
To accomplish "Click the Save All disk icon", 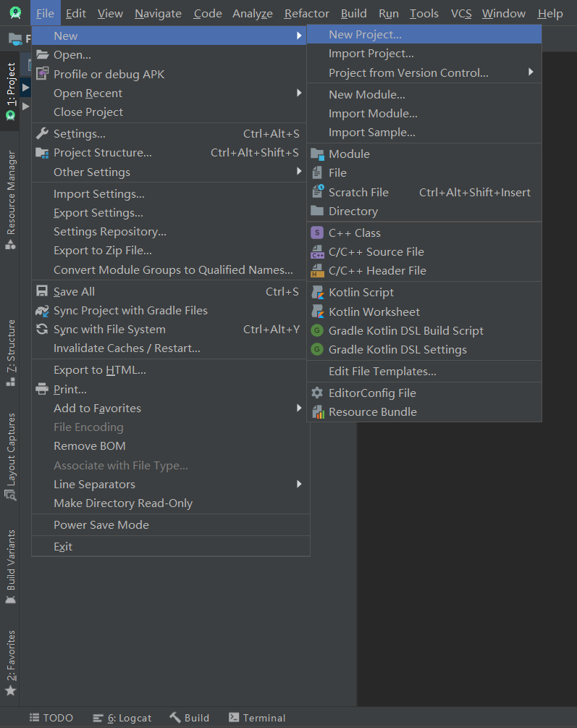I will tap(42, 291).
